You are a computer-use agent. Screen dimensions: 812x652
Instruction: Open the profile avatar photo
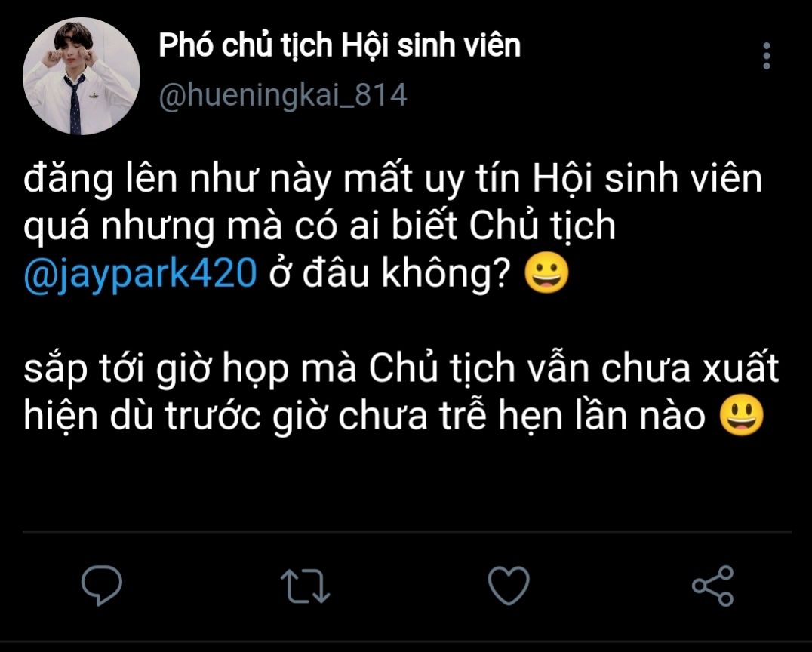click(x=82, y=76)
